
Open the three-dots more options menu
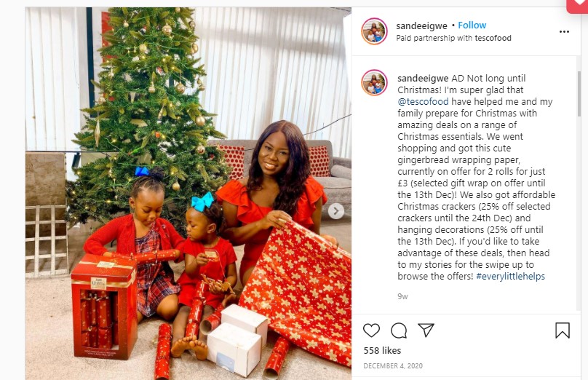(564, 32)
